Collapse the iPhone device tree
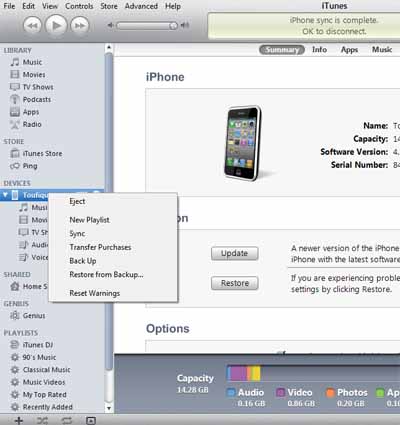 [x=5, y=195]
